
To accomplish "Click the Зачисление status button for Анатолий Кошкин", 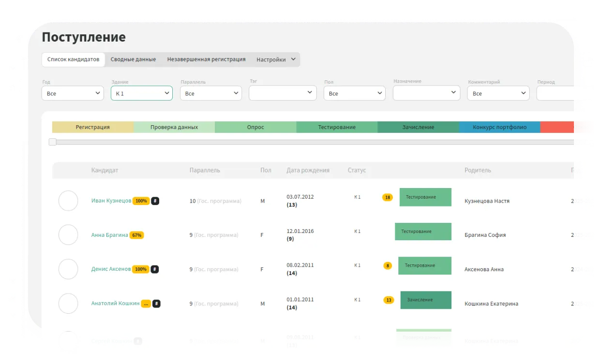I will point(426,300).
